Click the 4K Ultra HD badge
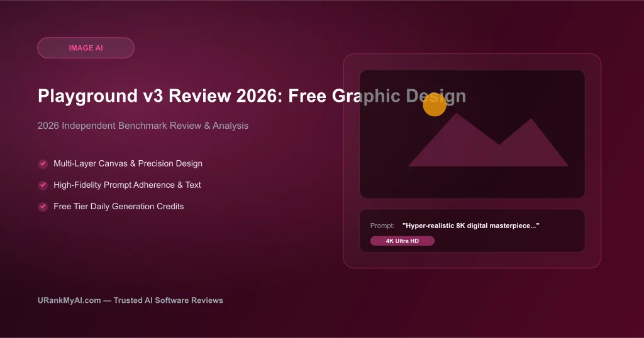644x338 pixels. tap(402, 241)
